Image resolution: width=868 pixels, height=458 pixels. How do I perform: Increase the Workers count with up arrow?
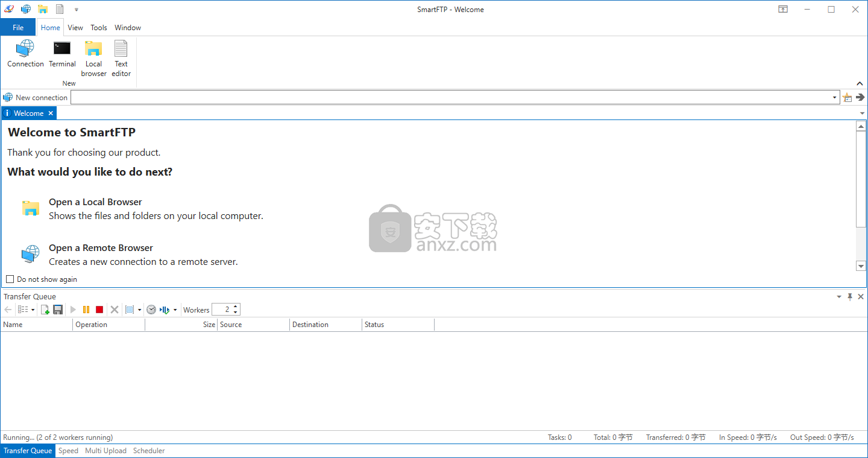[236, 307]
